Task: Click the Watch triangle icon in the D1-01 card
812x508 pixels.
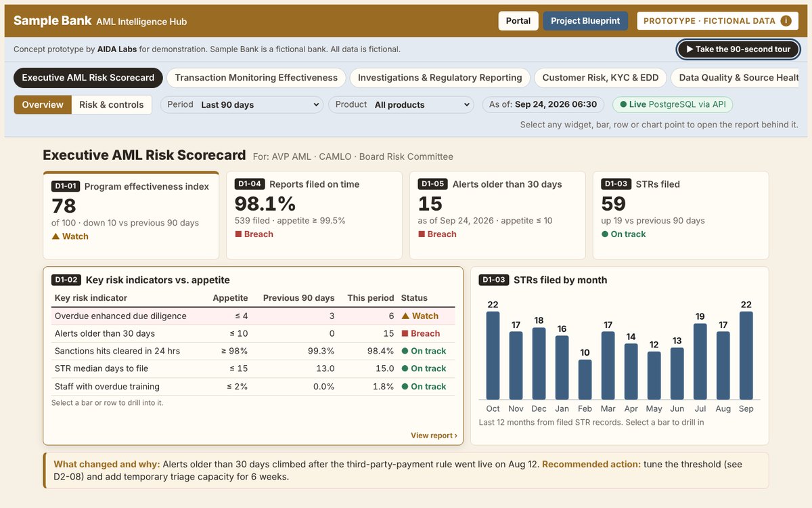Action: click(55, 236)
